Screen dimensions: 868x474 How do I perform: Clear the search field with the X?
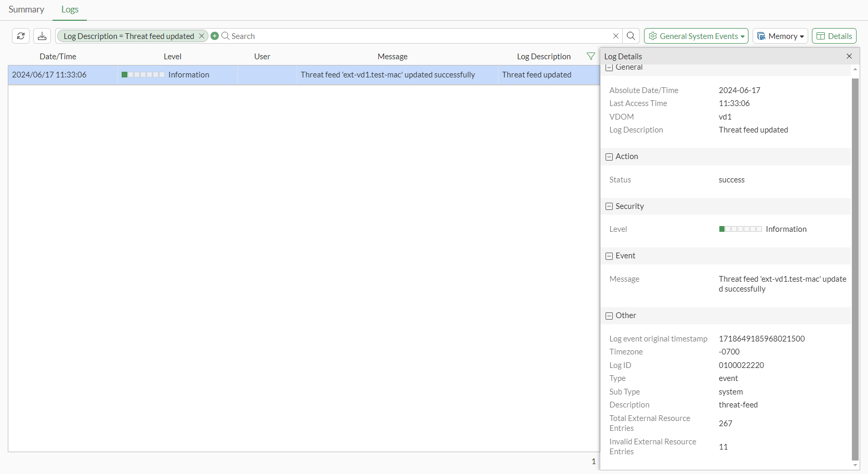615,36
